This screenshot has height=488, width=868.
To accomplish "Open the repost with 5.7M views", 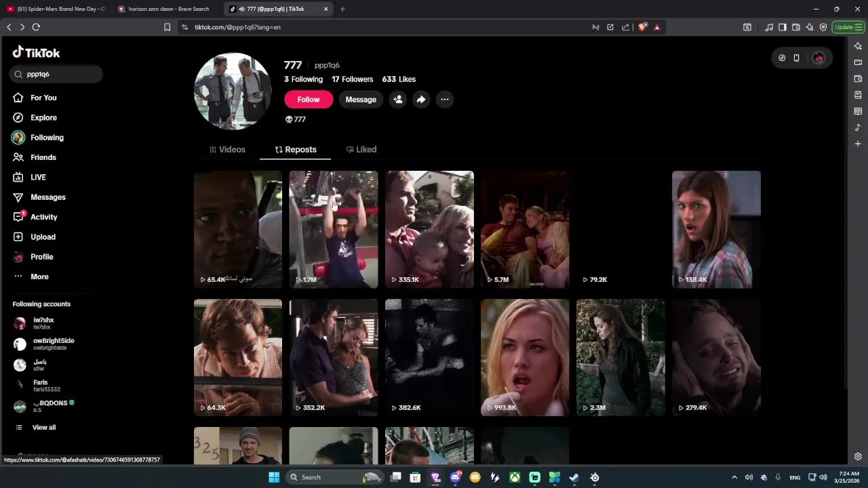I will 525,229.
